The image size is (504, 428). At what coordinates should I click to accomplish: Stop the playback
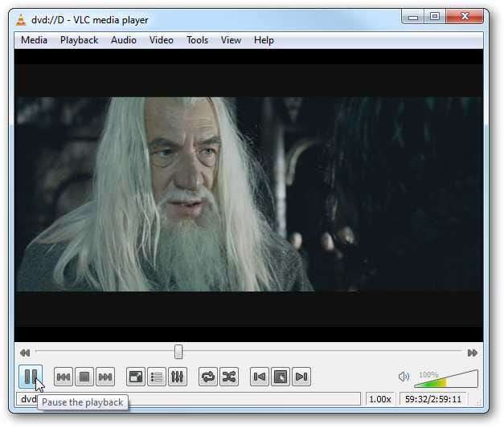tap(84, 377)
